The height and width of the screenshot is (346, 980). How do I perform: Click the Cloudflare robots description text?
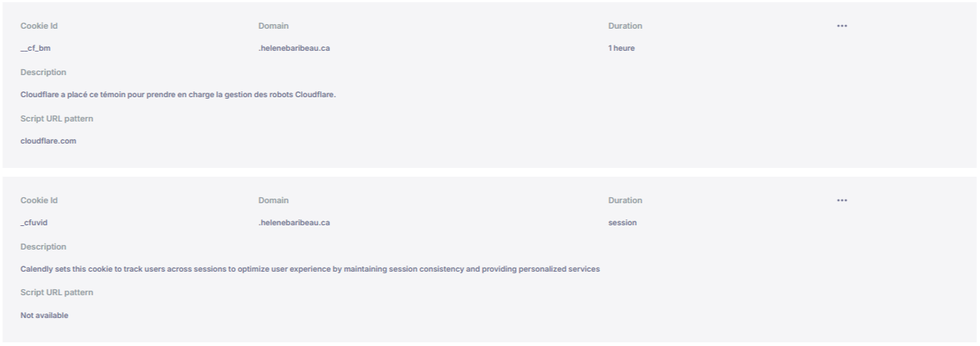pos(178,96)
